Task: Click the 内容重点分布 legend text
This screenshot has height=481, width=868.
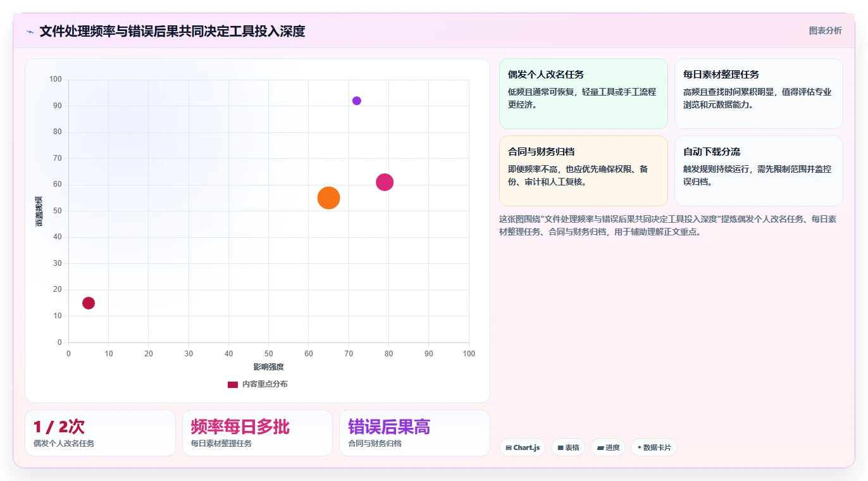Action: [264, 384]
